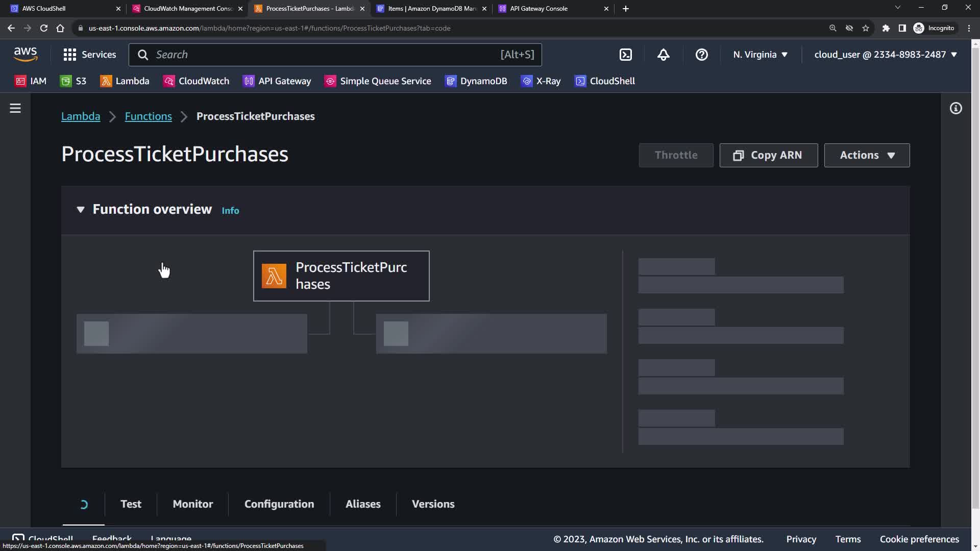Viewport: 980px width, 551px height.
Task: Expand the N. Virginia region dropdown
Action: click(760, 55)
